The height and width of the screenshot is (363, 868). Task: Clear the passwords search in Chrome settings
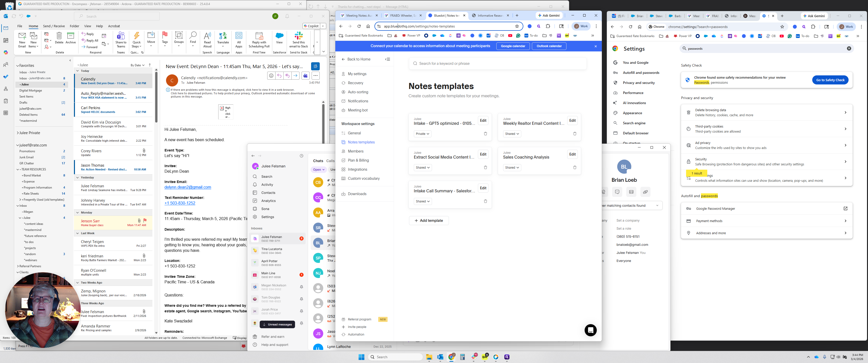point(849,48)
